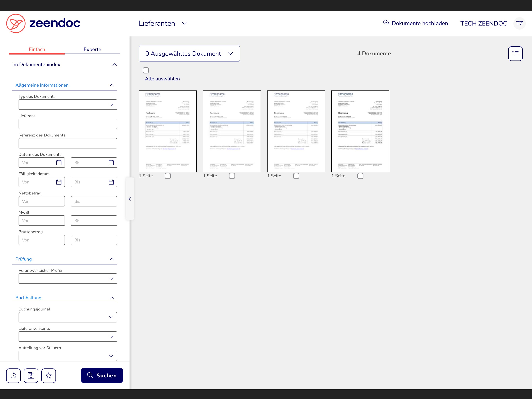The image size is (532, 399).
Task: Switch to list view using the list icon
Action: (x=515, y=53)
